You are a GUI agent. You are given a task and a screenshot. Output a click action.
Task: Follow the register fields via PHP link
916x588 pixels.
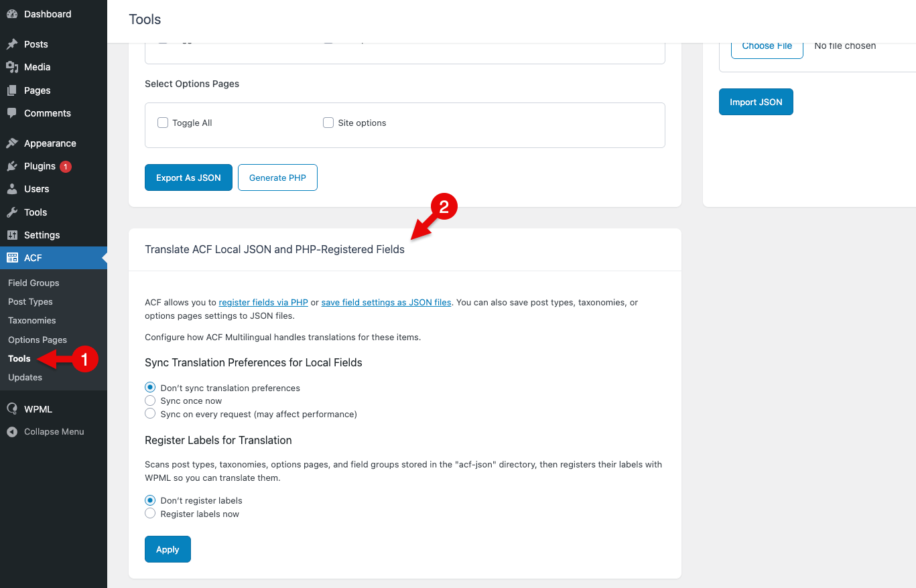click(263, 302)
